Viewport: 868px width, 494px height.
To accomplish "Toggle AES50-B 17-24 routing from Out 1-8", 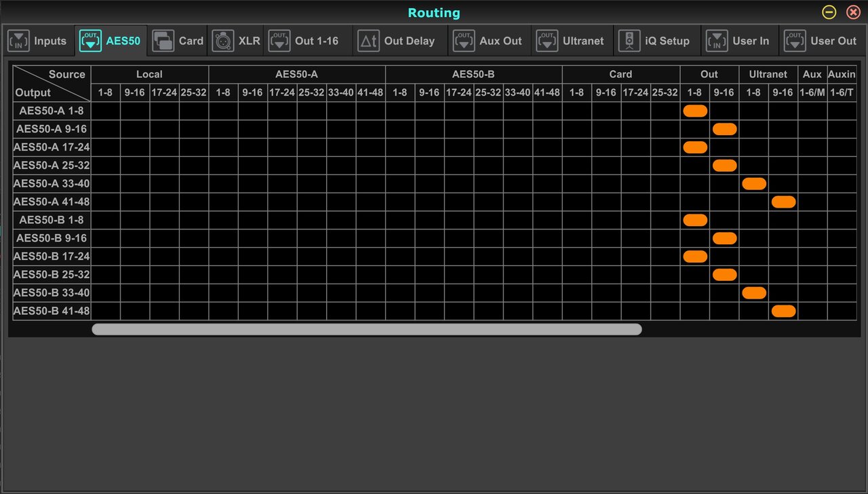I will coord(695,256).
